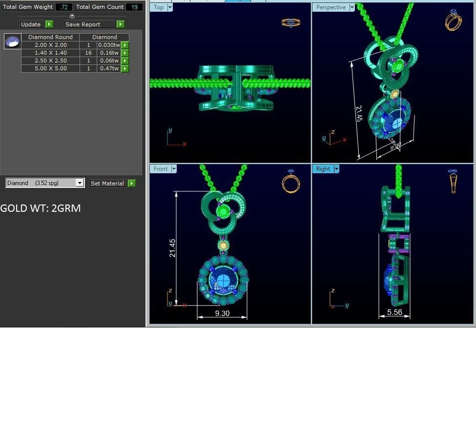
Task: Click the ring icon in the Top viewport
Action: click(x=291, y=23)
